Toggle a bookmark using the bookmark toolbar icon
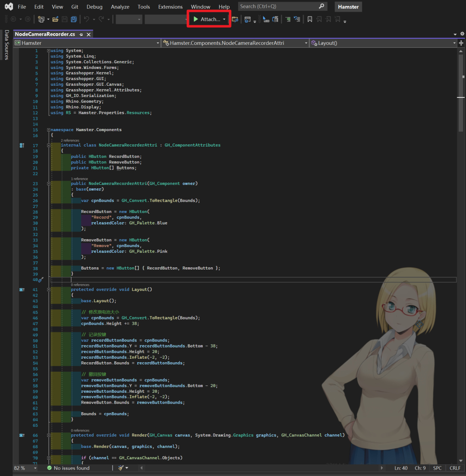The image size is (466, 476). click(310, 19)
